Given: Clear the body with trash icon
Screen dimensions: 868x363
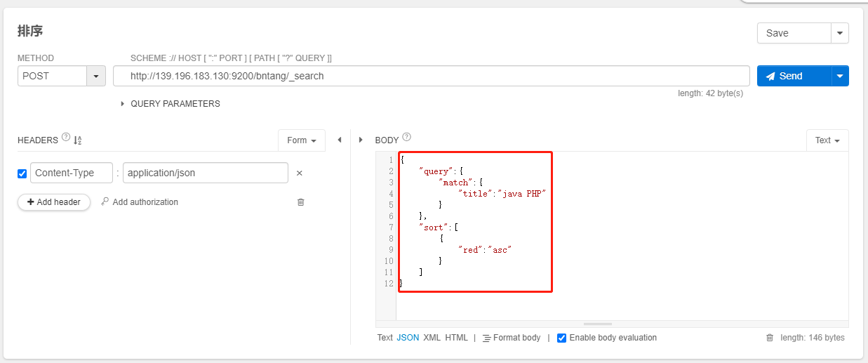Looking at the screenshot, I should [x=770, y=338].
